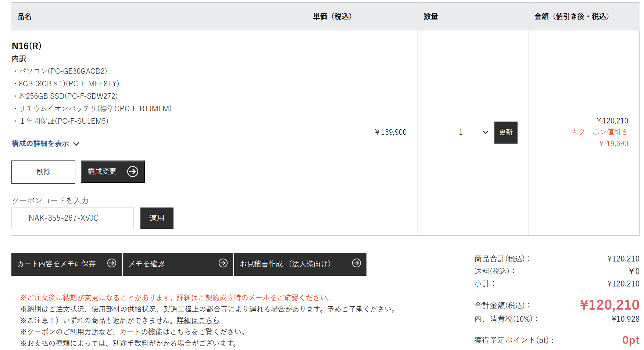Click 数量 column header

[x=431, y=17]
